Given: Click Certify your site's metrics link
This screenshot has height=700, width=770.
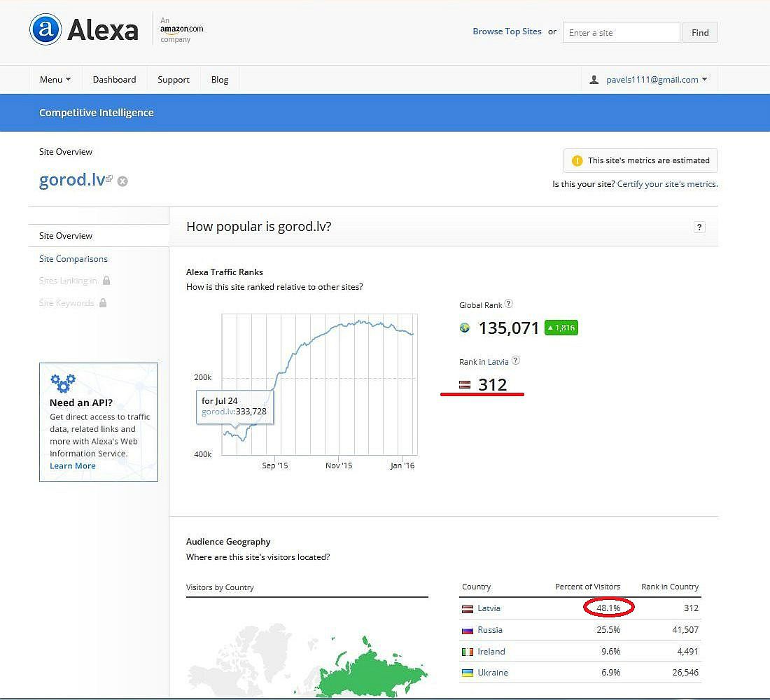Looking at the screenshot, I should [666, 184].
